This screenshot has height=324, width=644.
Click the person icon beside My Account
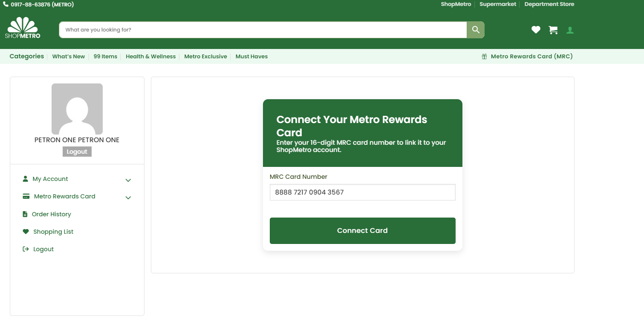25,179
